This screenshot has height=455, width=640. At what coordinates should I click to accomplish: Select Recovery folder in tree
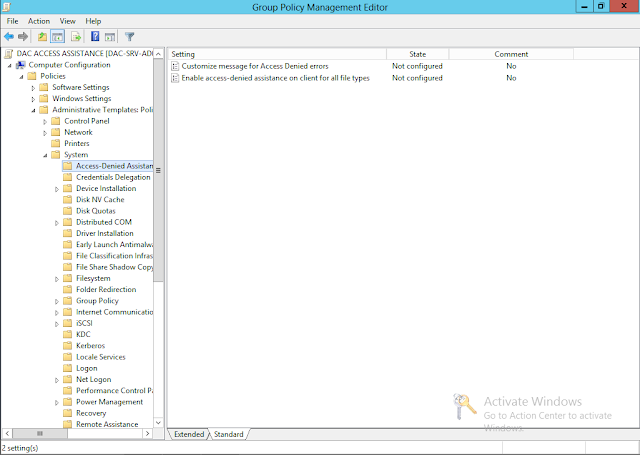[x=91, y=413]
